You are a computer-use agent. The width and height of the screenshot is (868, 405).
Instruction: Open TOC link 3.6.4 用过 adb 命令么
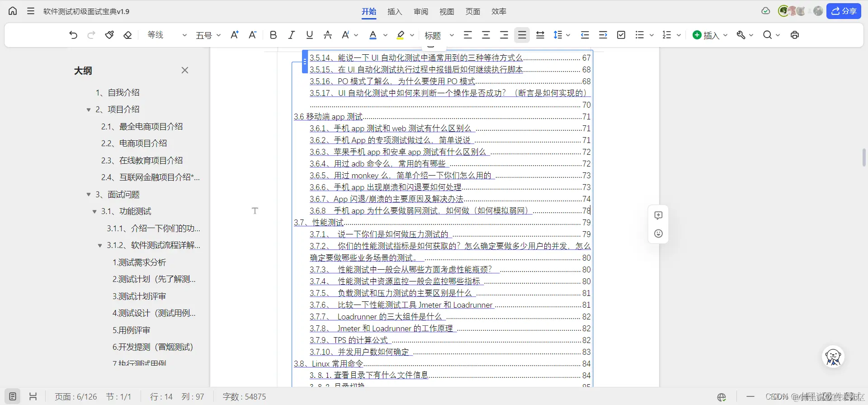[377, 163]
